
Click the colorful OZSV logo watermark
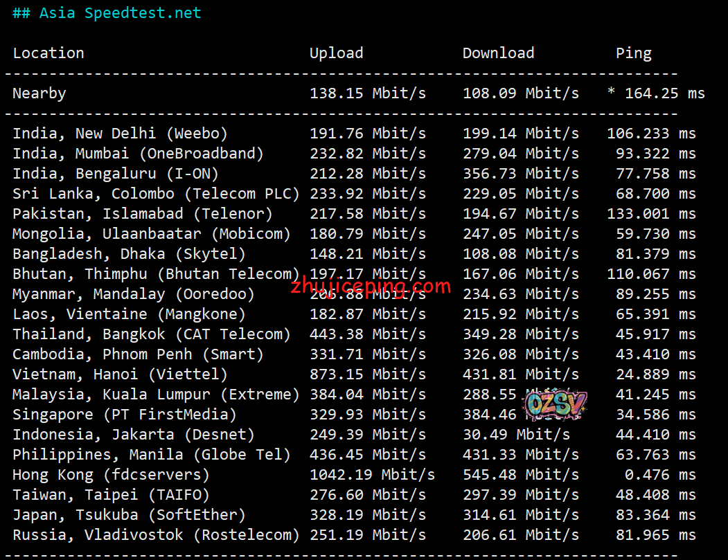coord(555,405)
